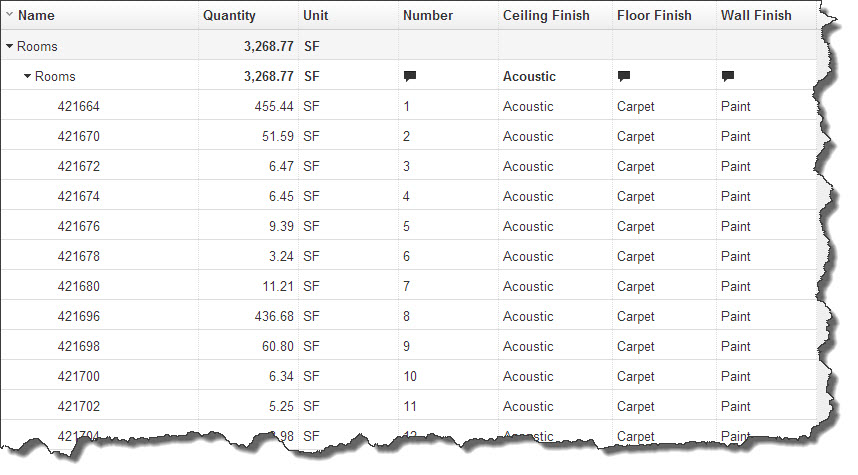Screen dimensions: 858x475
Task: Select room item 421702
Action: (x=79, y=406)
